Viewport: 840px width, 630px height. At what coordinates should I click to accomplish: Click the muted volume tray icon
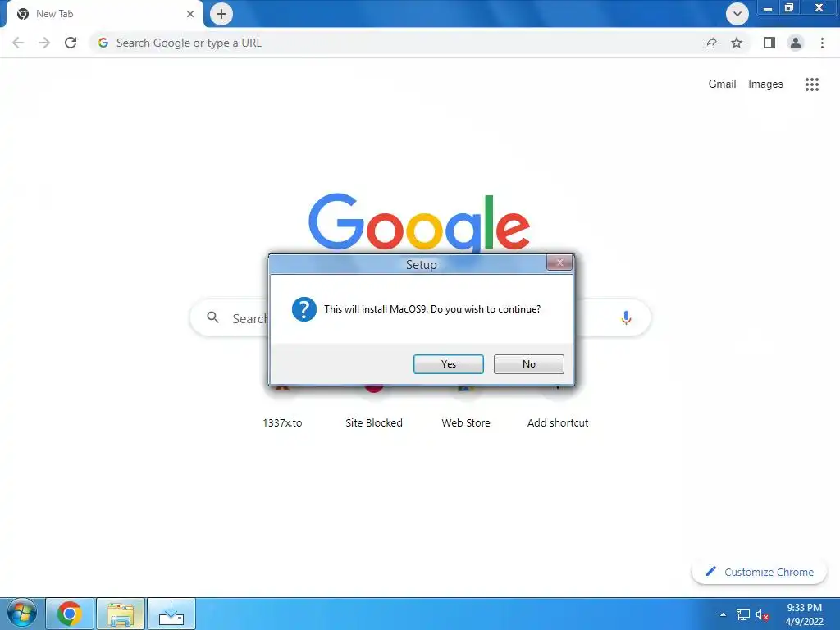pos(762,614)
